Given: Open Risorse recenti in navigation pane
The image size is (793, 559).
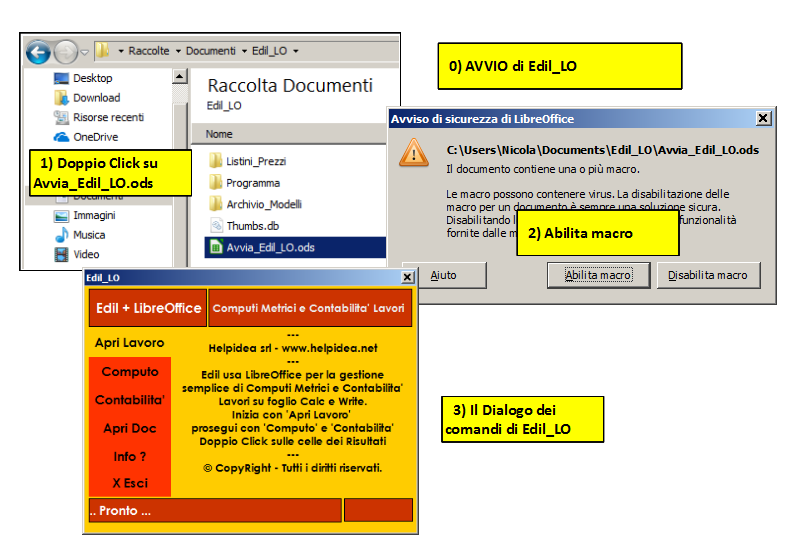Looking at the screenshot, I should 108,117.
